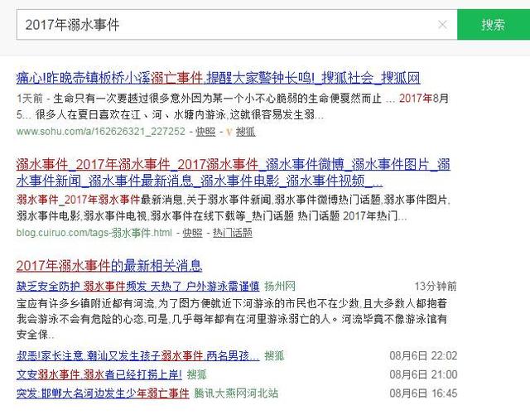Click the 08月6日 16:45 timestamp

pyautogui.click(x=423, y=393)
